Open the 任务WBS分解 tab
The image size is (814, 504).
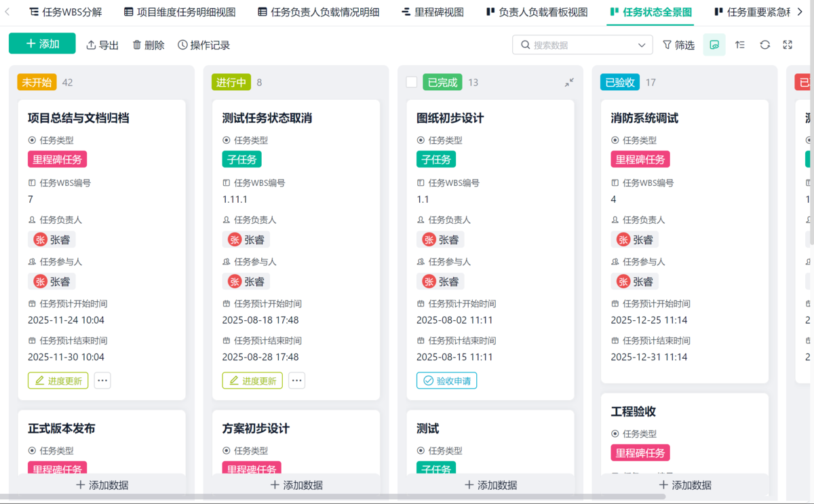click(x=66, y=12)
